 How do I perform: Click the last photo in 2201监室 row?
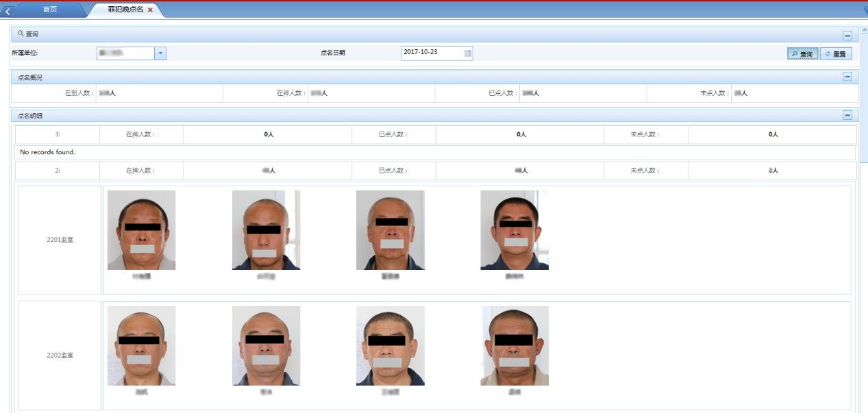514,230
